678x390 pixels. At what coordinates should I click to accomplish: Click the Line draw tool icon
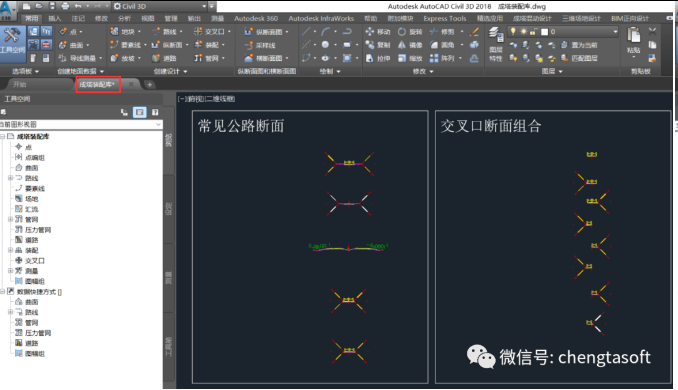(x=306, y=32)
